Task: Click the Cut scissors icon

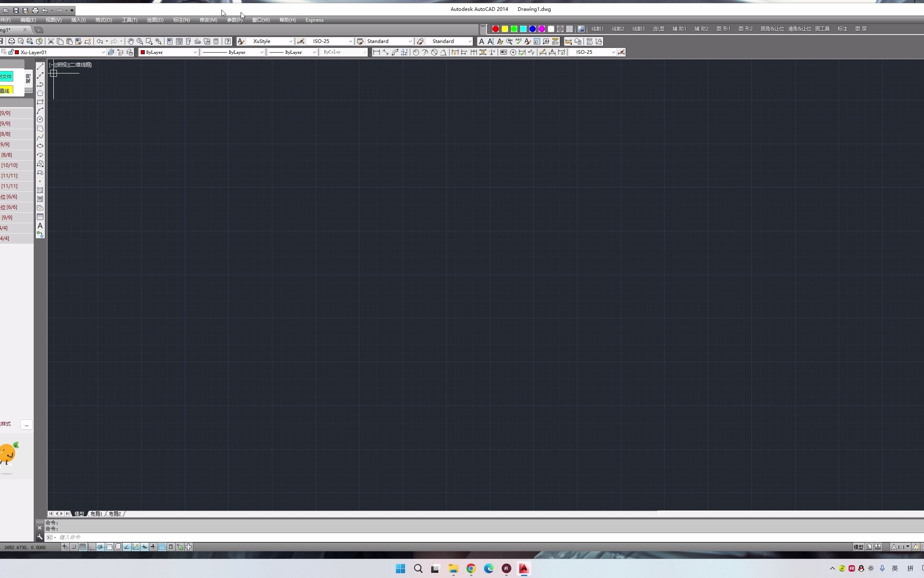Action: coord(51,41)
